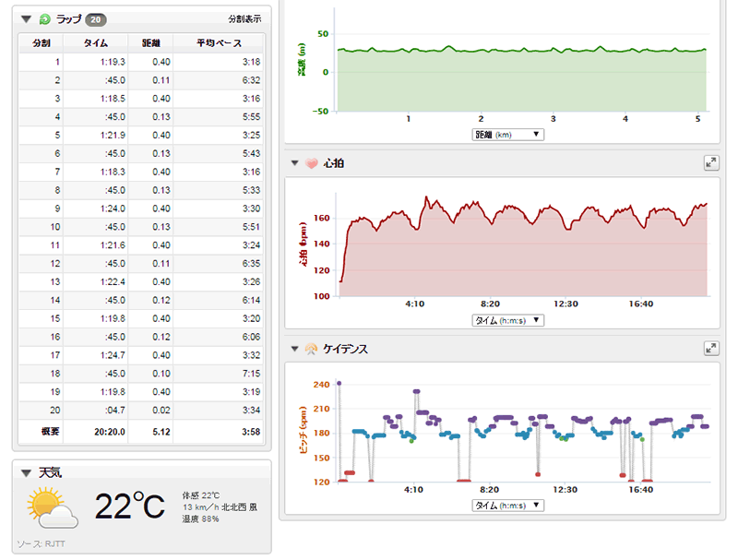Open the heart rate chart タイム dropdown
Screen dimensions: 738x560
click(x=507, y=320)
